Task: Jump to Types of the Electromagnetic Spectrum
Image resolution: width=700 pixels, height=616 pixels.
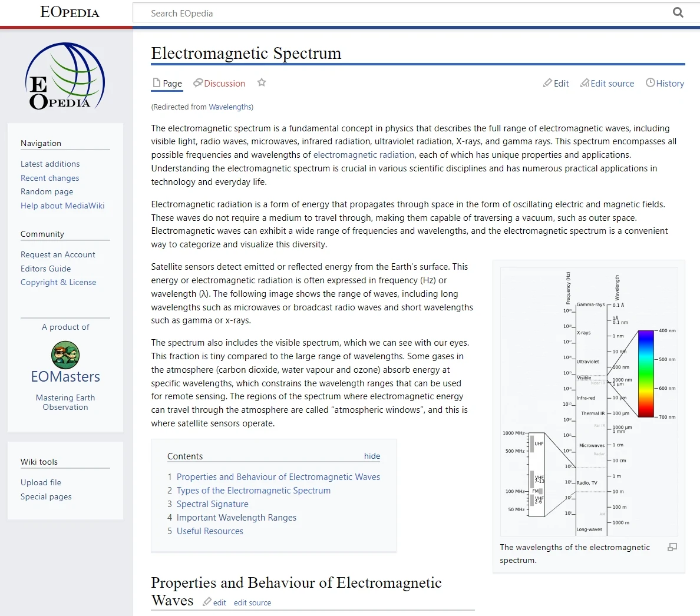Action: point(253,491)
